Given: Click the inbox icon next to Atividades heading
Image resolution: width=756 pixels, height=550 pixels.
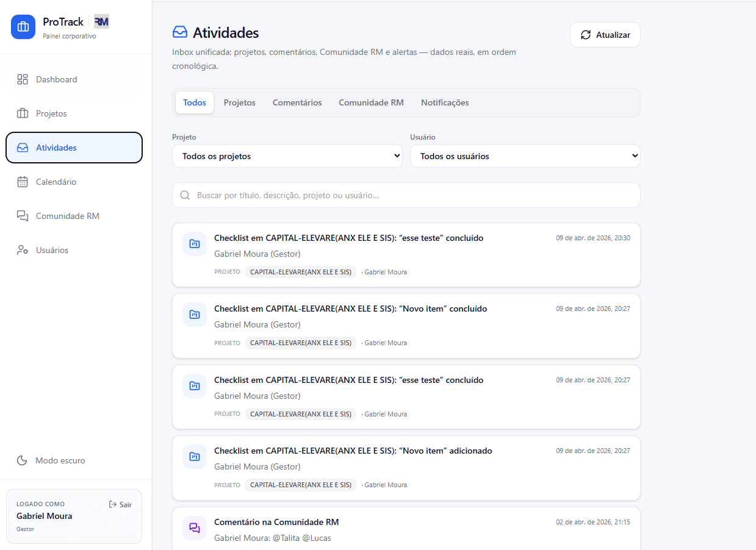Looking at the screenshot, I should pos(179,32).
